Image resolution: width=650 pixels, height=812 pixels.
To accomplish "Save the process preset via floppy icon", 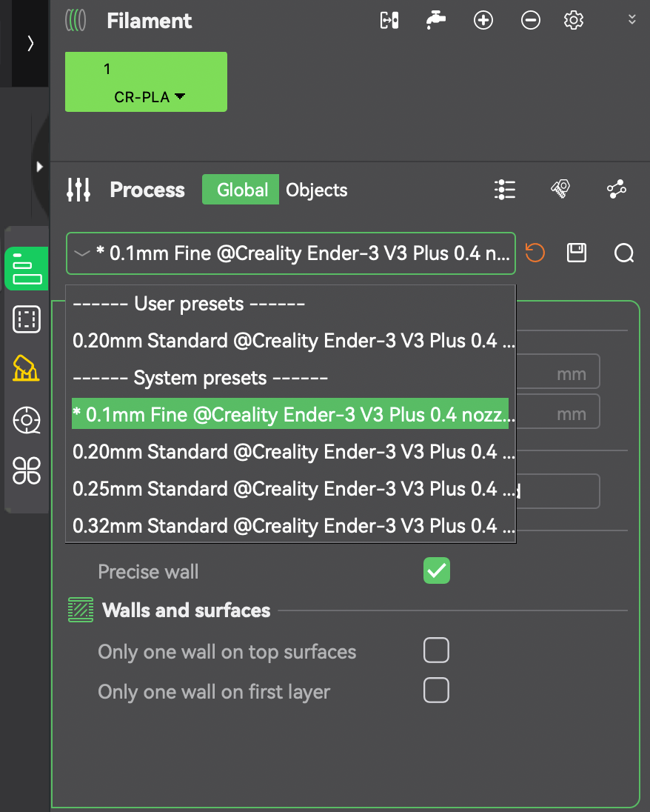I will point(577,253).
